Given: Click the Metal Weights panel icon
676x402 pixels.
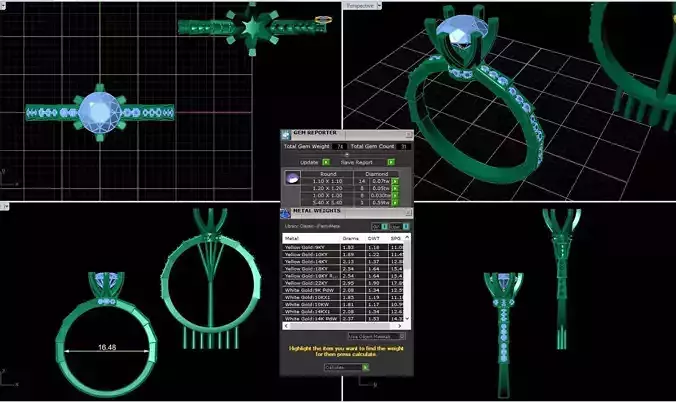Looking at the screenshot, I should point(285,214).
